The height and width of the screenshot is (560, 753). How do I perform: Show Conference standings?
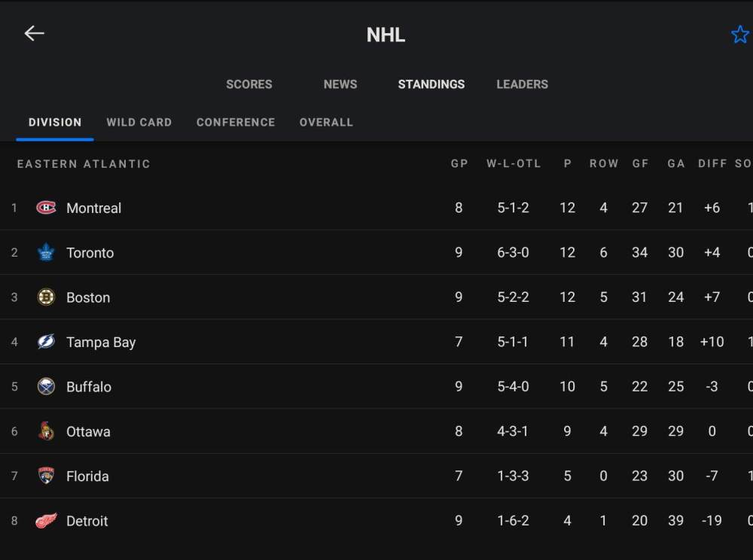[x=236, y=122]
